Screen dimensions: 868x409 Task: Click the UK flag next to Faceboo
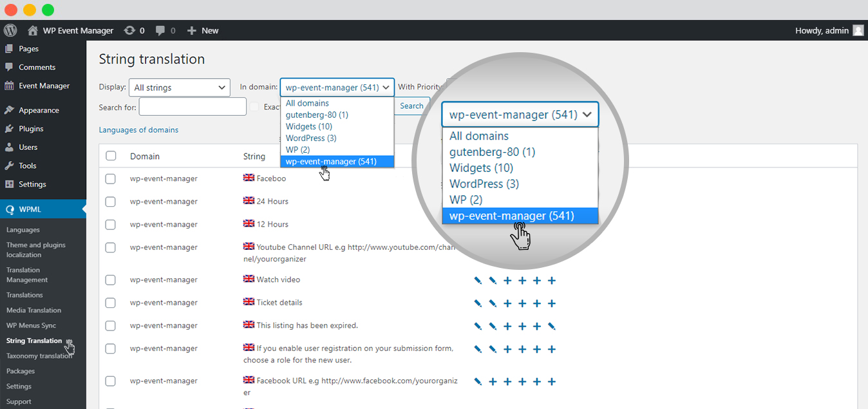(249, 178)
